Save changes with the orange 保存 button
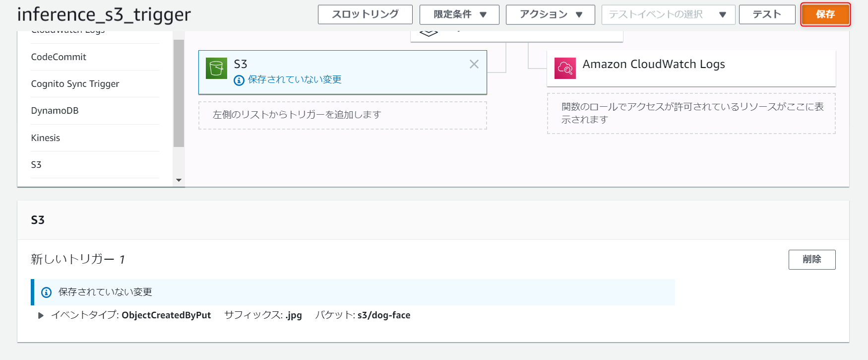This screenshot has width=868, height=360. [x=825, y=14]
